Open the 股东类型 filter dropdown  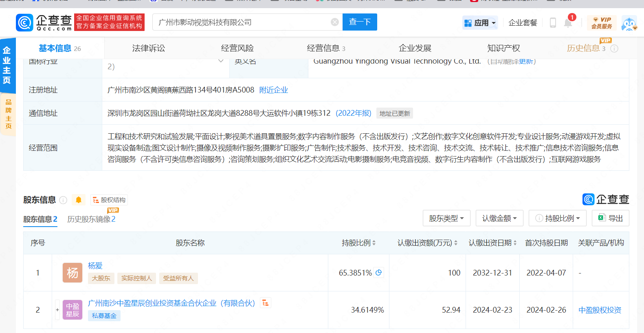(446, 218)
